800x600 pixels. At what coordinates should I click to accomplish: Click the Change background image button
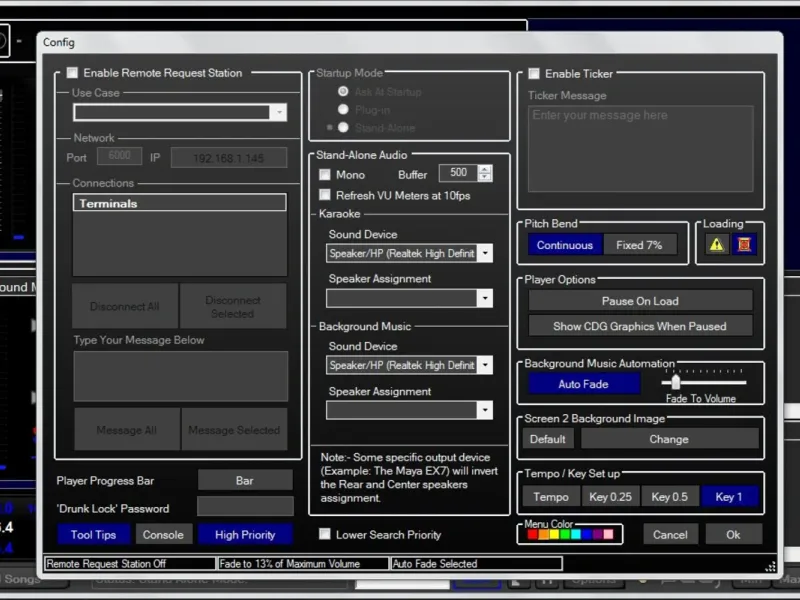pyautogui.click(x=669, y=439)
